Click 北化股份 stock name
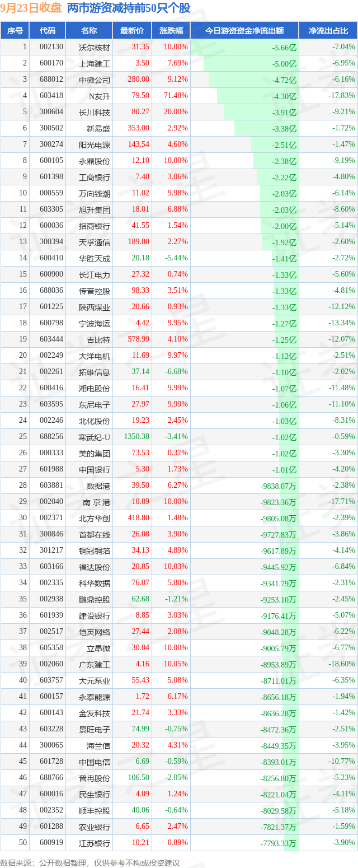Image resolution: width=358 pixels, height=868 pixels. click(95, 421)
